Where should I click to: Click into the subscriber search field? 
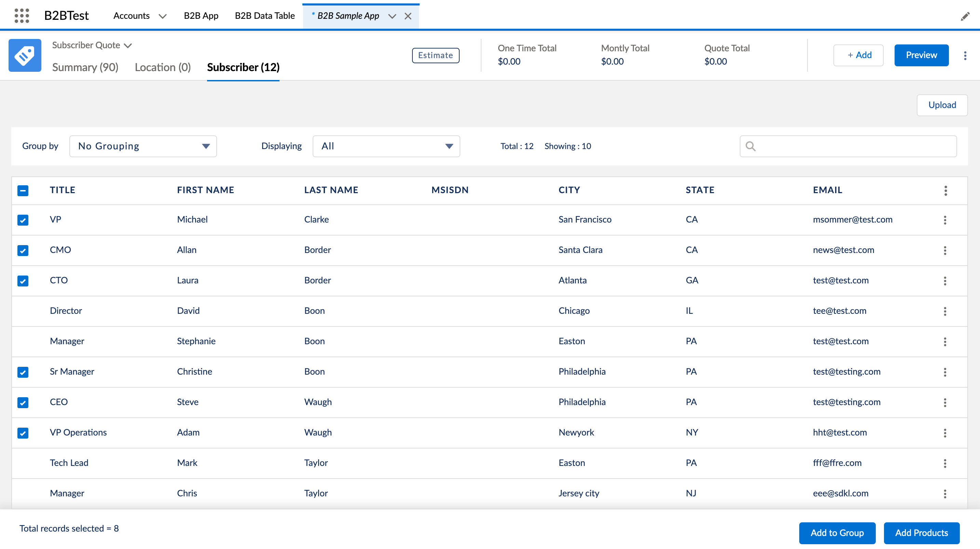click(x=848, y=146)
